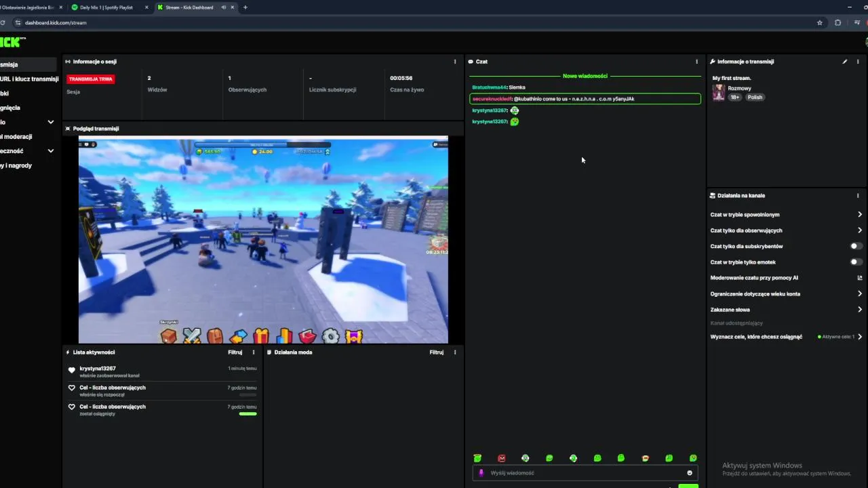Insert the seventh green emote in the row
Screen dimensions: 868x488
[621, 458]
